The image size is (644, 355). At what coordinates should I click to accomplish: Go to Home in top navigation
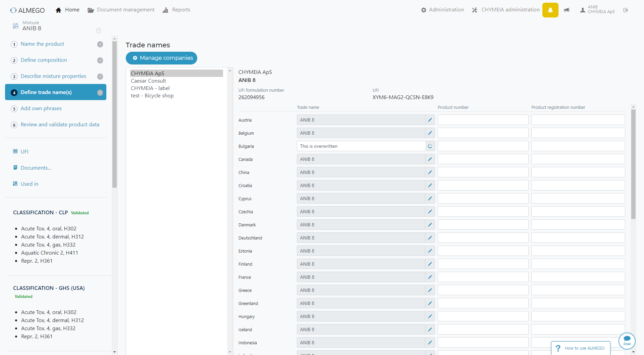coord(67,10)
